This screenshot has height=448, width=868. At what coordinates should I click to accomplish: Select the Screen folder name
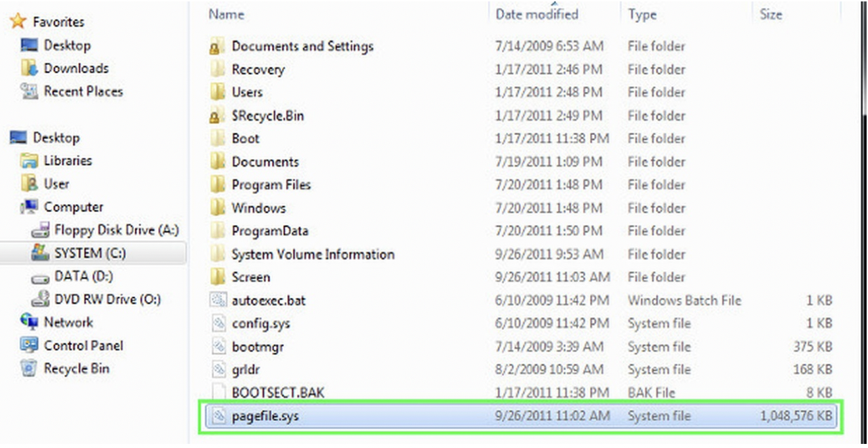tap(251, 277)
